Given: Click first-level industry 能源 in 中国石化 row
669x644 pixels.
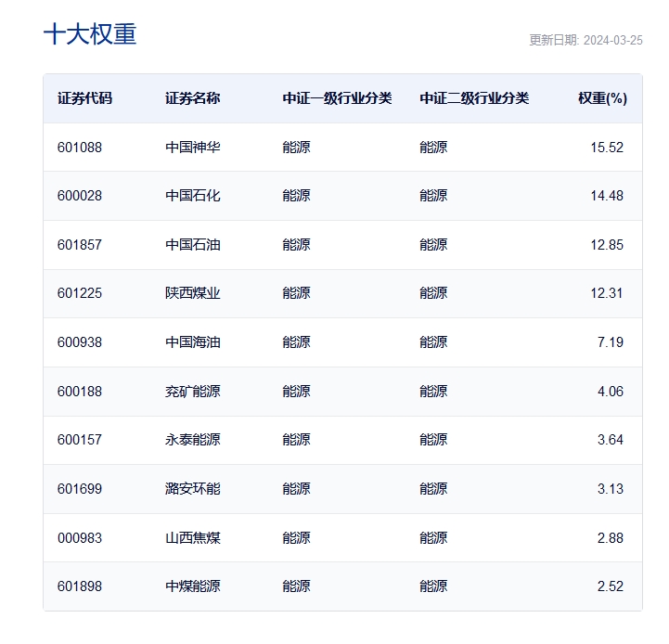Looking at the screenshot, I should click(297, 196).
